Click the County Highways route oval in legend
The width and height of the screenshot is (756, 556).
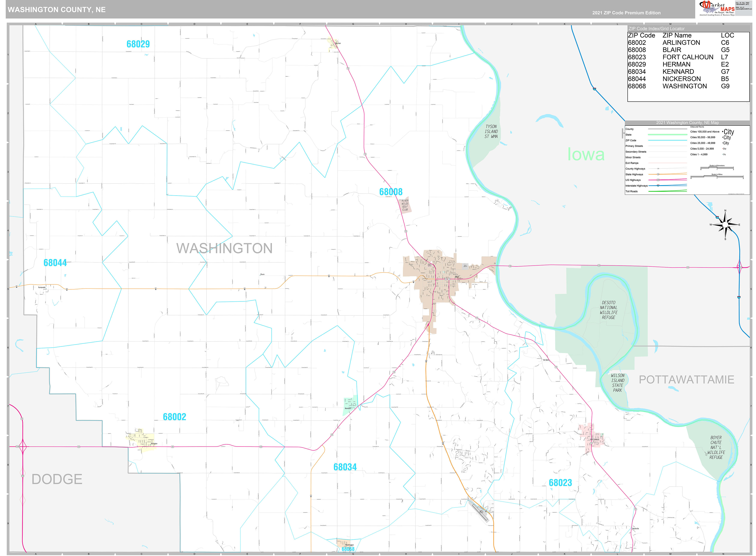(x=658, y=169)
